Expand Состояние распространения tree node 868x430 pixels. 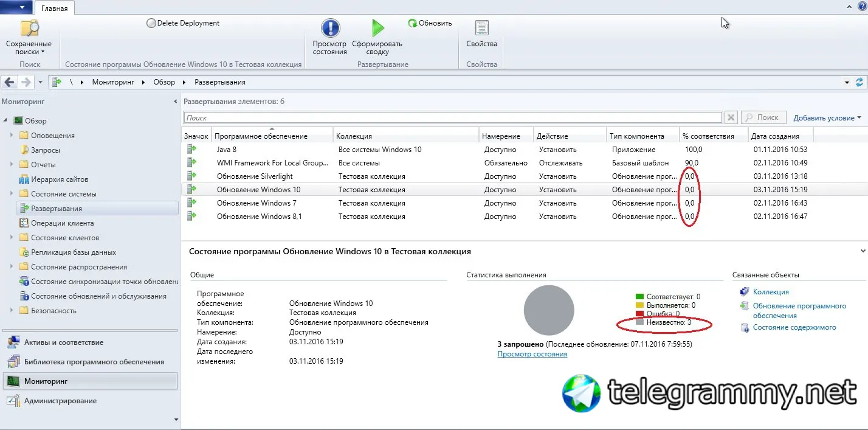12,267
